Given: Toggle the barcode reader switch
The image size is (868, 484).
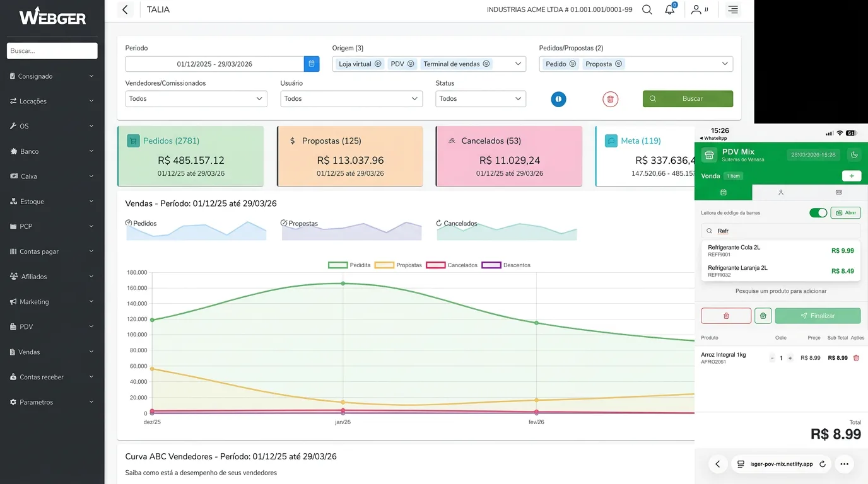Looking at the screenshot, I should pyautogui.click(x=818, y=213).
